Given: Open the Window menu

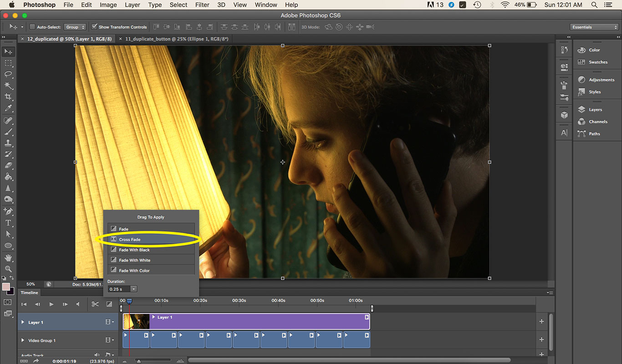Looking at the screenshot, I should click(x=266, y=5).
